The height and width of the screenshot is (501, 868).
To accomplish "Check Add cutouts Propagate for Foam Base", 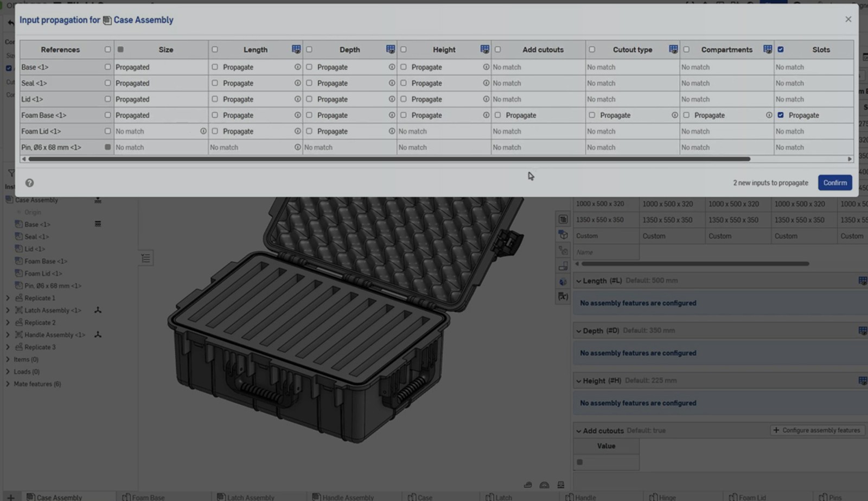I will 498,115.
